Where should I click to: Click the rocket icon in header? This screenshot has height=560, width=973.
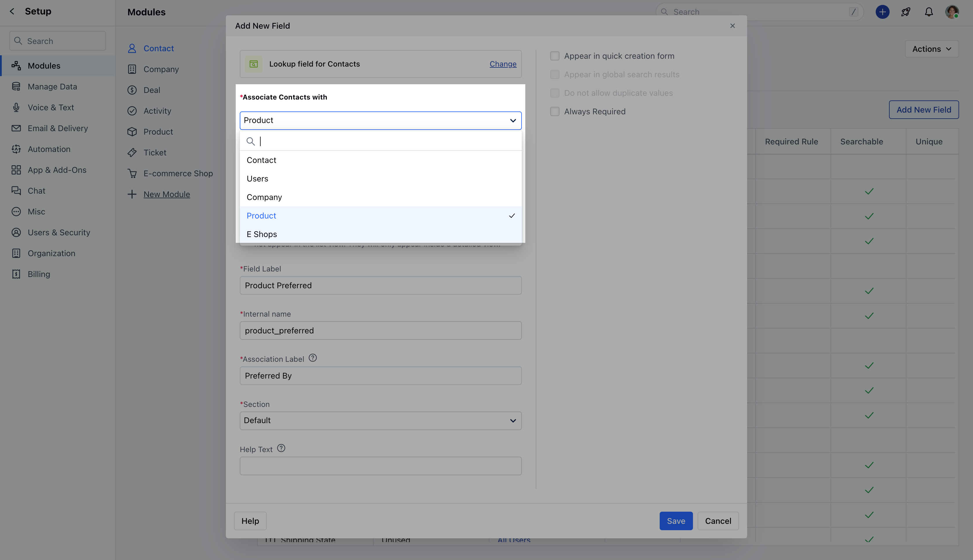click(x=906, y=12)
